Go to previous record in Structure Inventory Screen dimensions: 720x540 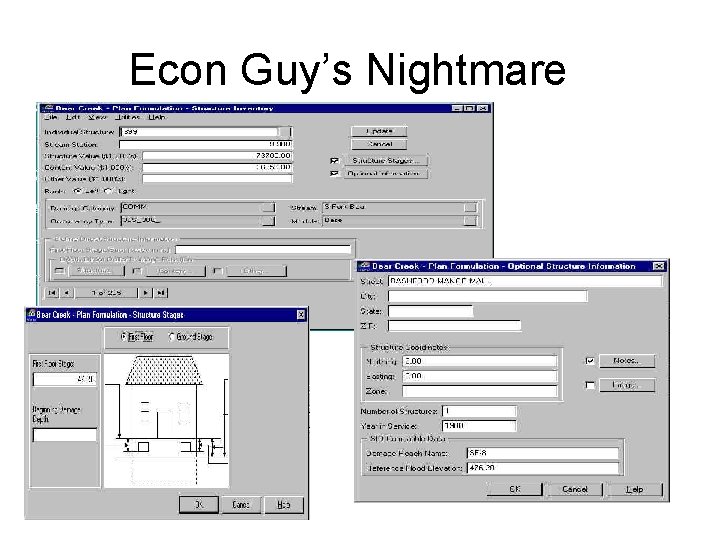click(x=67, y=292)
